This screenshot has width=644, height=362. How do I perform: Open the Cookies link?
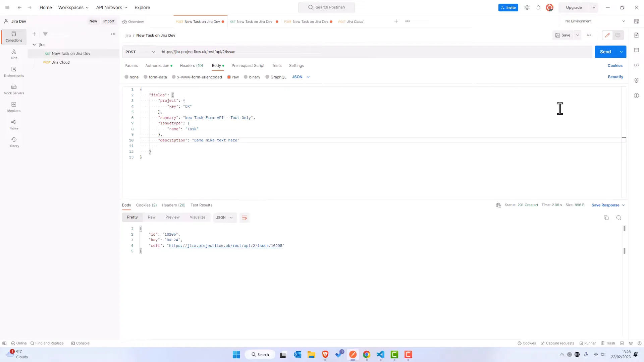coord(615,66)
